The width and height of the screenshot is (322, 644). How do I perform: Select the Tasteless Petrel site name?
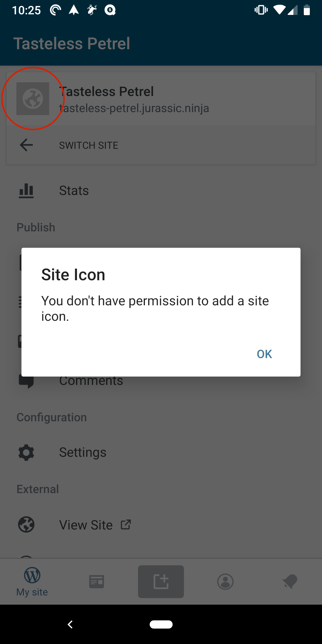tap(106, 91)
